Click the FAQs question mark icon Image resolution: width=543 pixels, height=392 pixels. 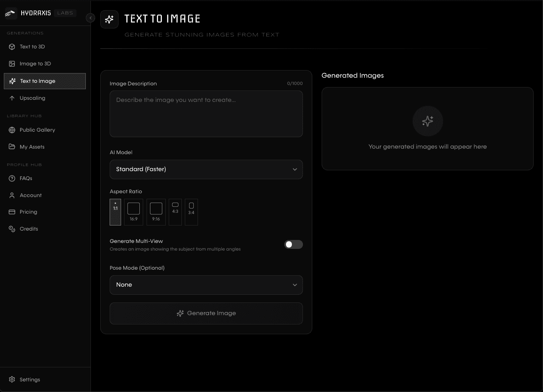click(x=12, y=178)
